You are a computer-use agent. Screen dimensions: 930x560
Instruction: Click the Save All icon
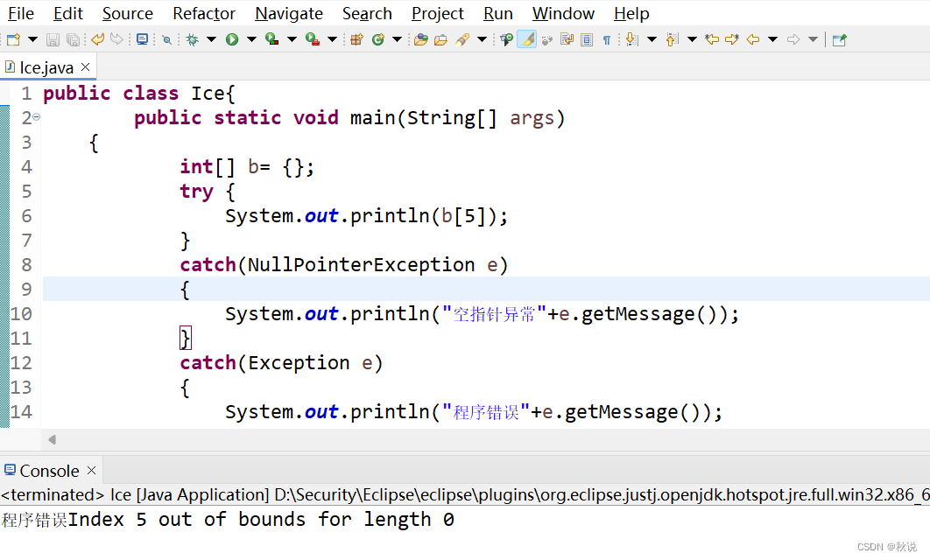73,39
